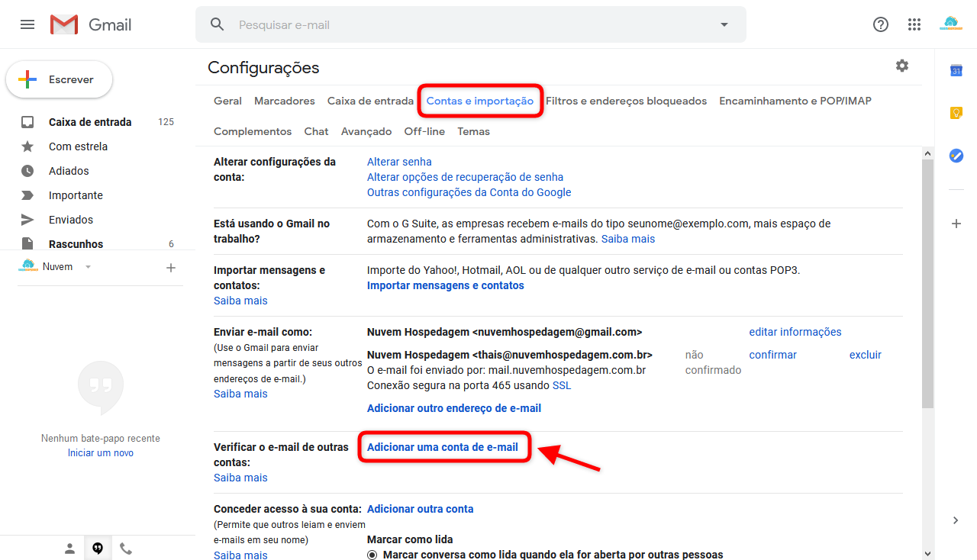The image size is (977, 560).
Task: Open the Avançado tab
Action: tap(366, 131)
